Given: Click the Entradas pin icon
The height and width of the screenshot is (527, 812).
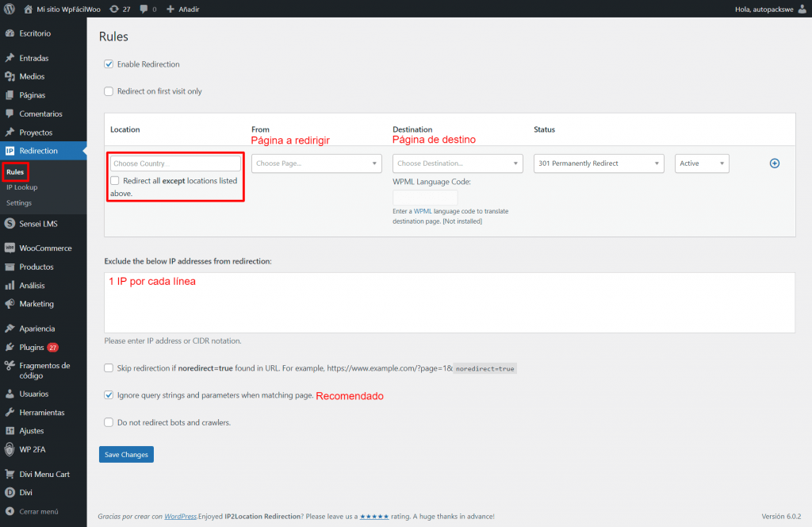Looking at the screenshot, I should (x=10, y=58).
